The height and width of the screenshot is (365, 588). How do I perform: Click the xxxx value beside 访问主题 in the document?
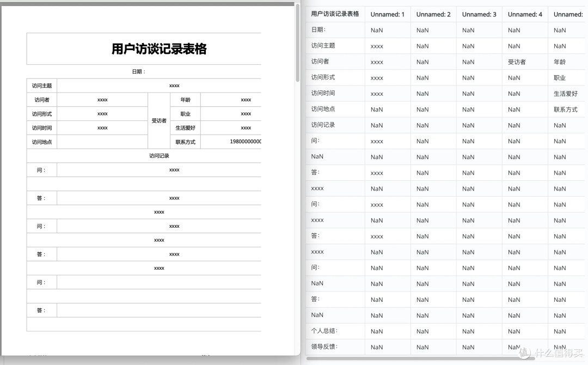point(174,86)
